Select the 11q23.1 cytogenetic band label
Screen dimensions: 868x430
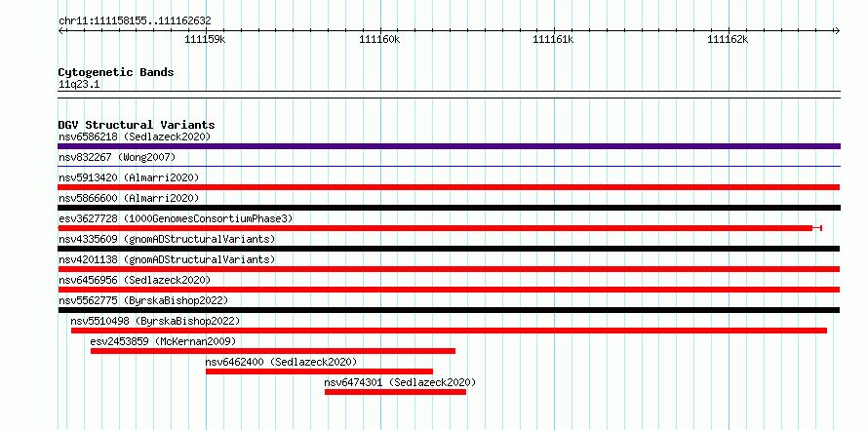[79, 85]
